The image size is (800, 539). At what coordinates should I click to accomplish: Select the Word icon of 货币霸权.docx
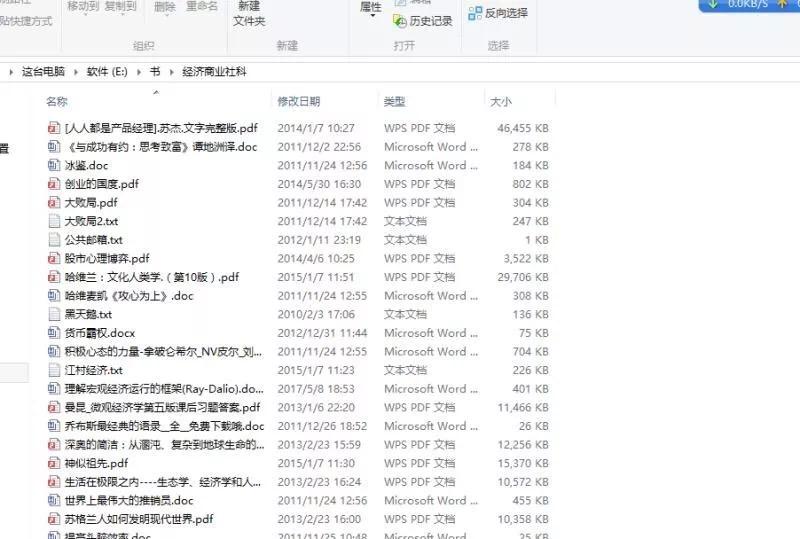[54, 333]
